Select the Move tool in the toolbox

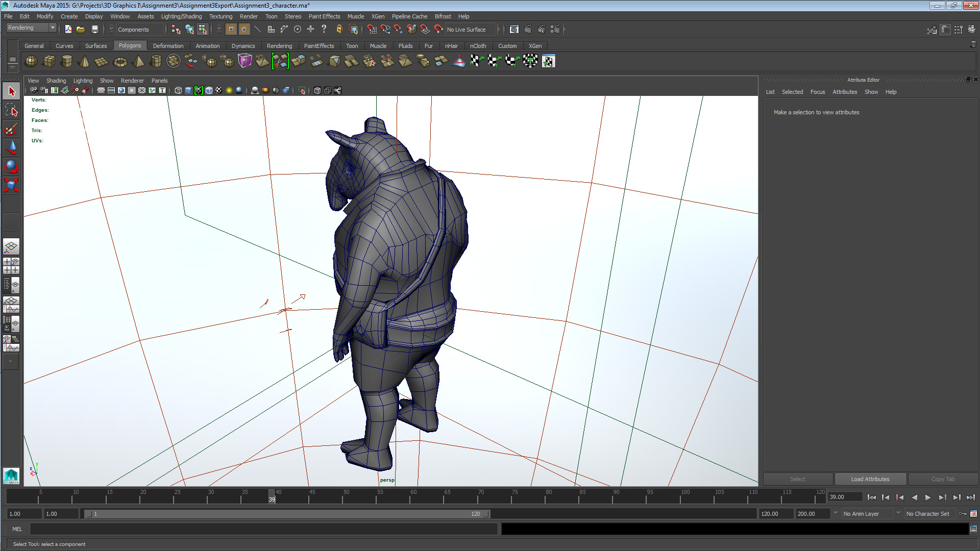point(11,147)
